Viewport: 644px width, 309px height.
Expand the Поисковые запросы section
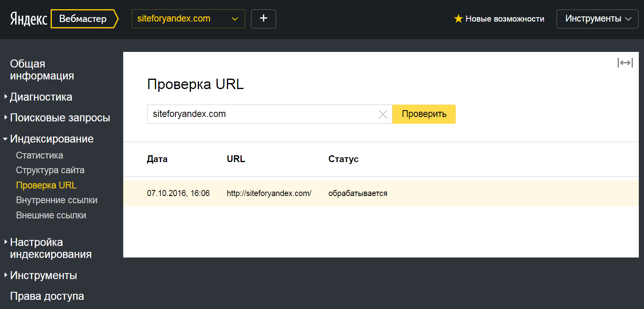tap(60, 118)
